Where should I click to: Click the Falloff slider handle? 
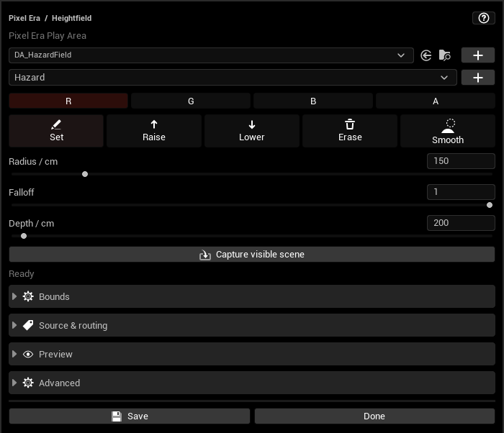490,205
